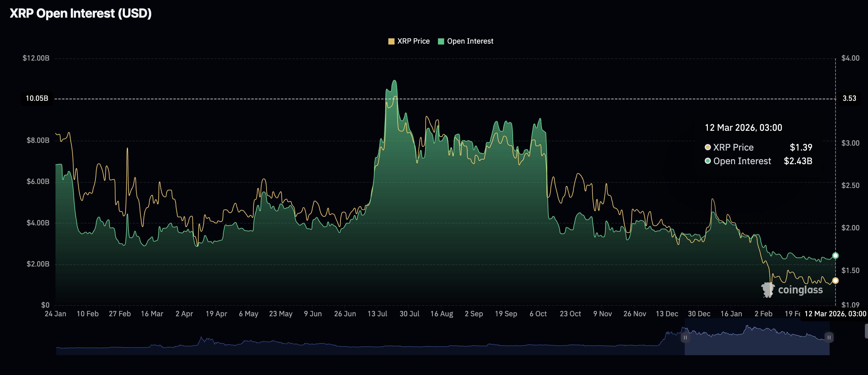Click the Open Interest tooltip row
The height and width of the screenshot is (375, 868).
pos(758,161)
